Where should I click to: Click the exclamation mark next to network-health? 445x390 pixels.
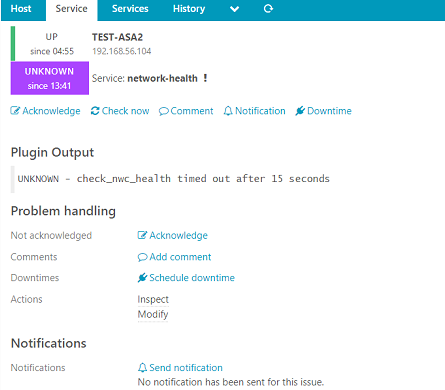click(x=205, y=78)
